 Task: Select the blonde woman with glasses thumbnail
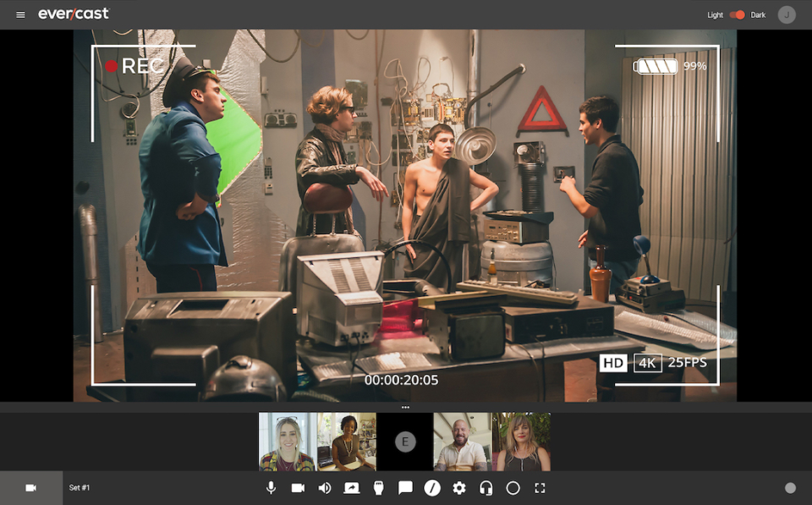[x=288, y=442]
